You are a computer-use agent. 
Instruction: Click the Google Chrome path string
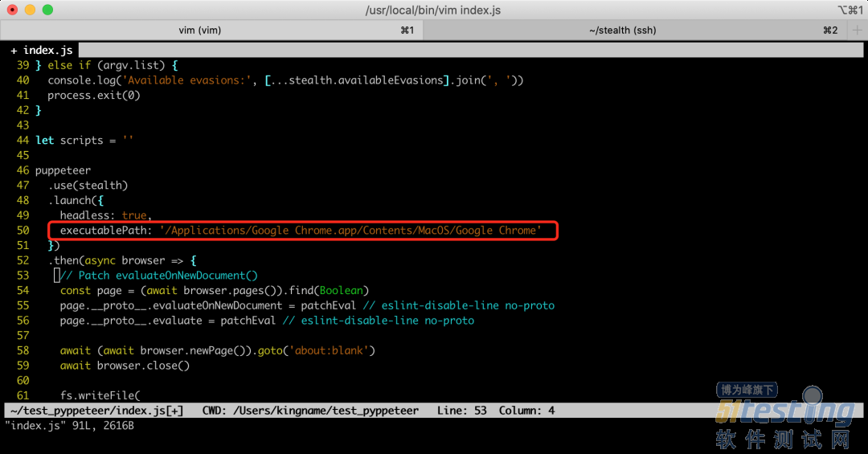350,231
